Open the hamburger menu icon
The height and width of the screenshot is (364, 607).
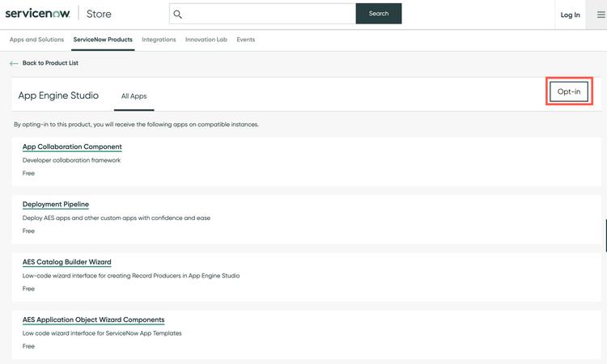(601, 15)
